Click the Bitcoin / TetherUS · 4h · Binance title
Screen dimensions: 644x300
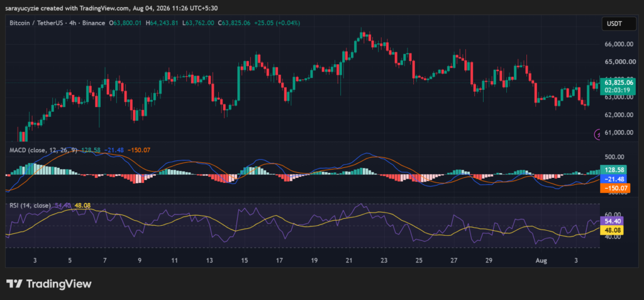click(x=57, y=23)
